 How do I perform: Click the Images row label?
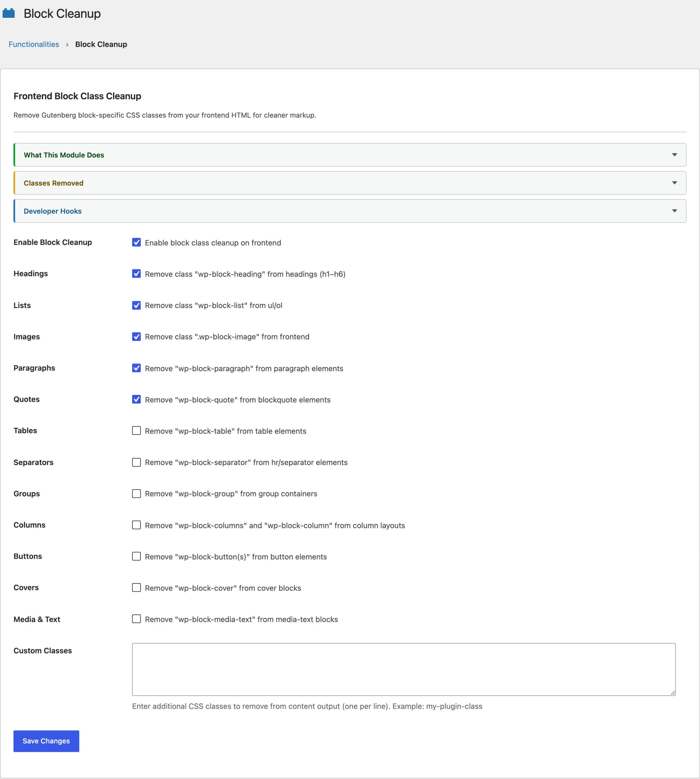coord(27,337)
